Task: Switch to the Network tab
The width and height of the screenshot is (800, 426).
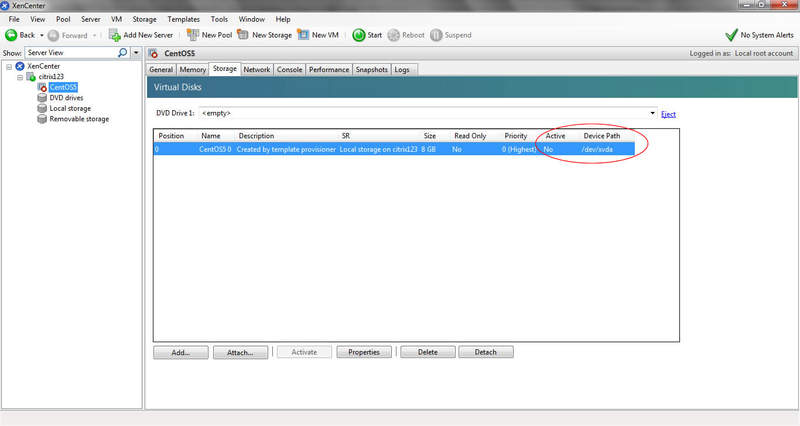Action: (x=257, y=70)
